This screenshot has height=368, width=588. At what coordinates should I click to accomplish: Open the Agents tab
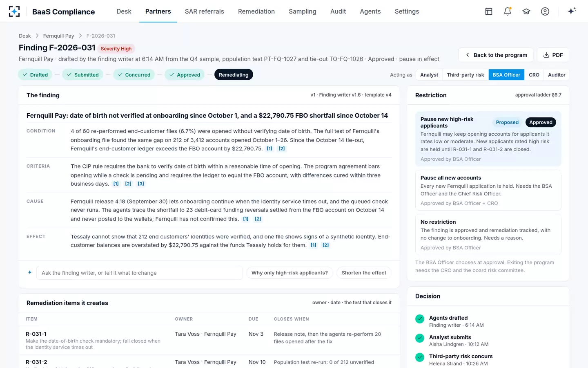click(370, 11)
